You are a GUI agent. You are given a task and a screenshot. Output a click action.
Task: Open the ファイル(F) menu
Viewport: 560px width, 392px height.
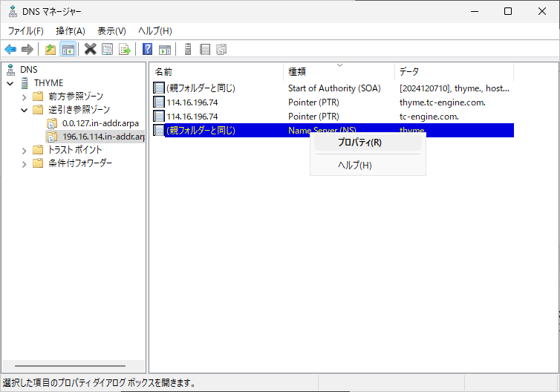tap(26, 31)
